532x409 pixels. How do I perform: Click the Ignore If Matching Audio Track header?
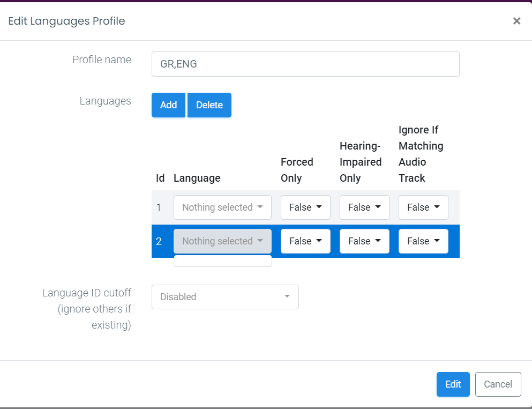pos(421,154)
